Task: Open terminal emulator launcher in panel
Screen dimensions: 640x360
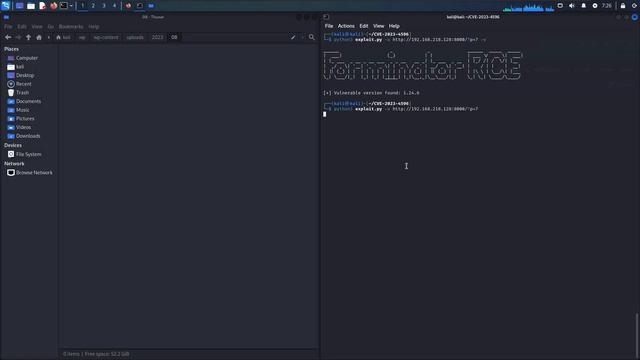Action: tap(64, 6)
